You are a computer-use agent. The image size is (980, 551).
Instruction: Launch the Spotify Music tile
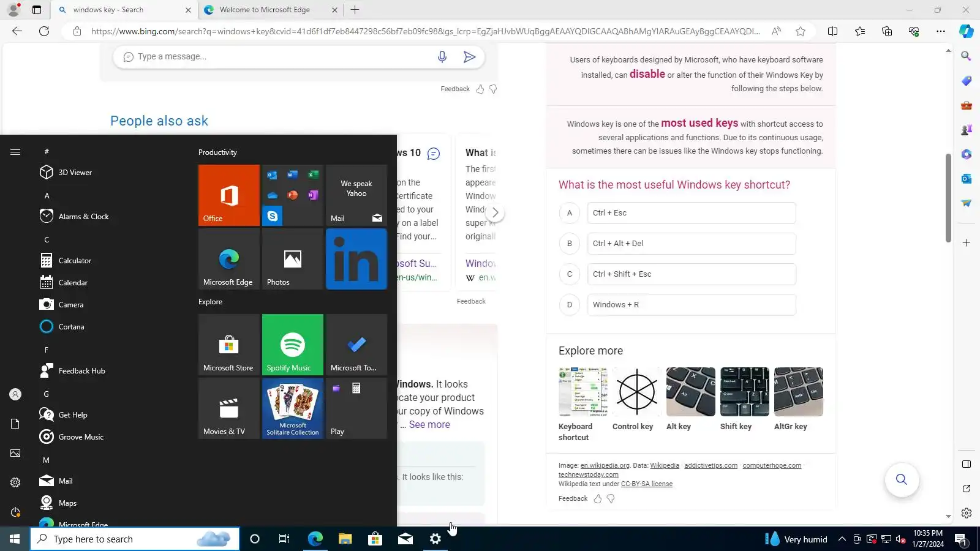[x=293, y=345]
